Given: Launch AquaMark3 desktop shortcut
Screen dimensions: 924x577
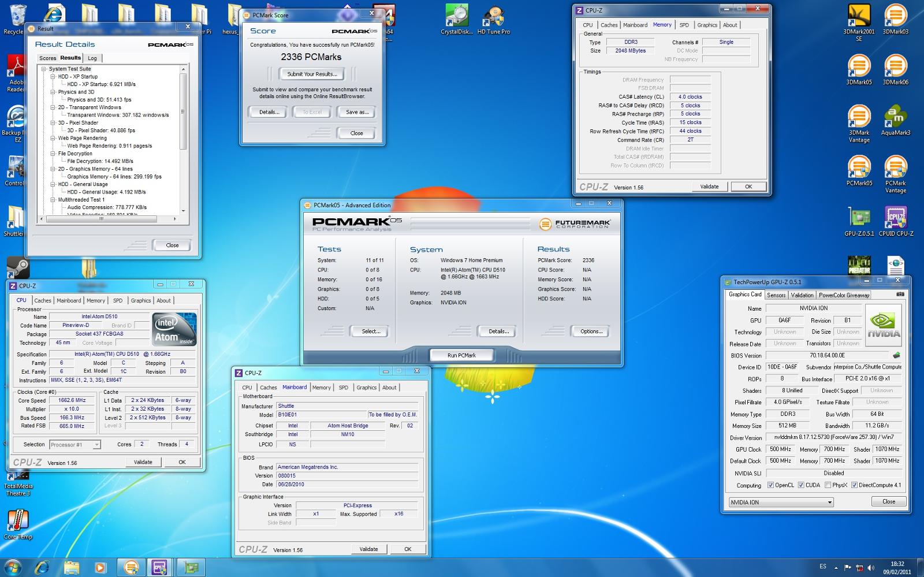Looking at the screenshot, I should click(895, 120).
